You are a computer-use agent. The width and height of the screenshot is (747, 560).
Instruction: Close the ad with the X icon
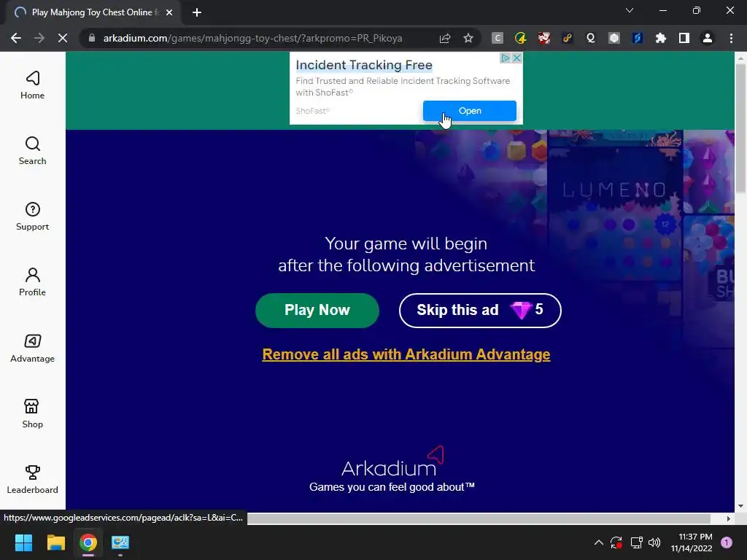[517, 58]
